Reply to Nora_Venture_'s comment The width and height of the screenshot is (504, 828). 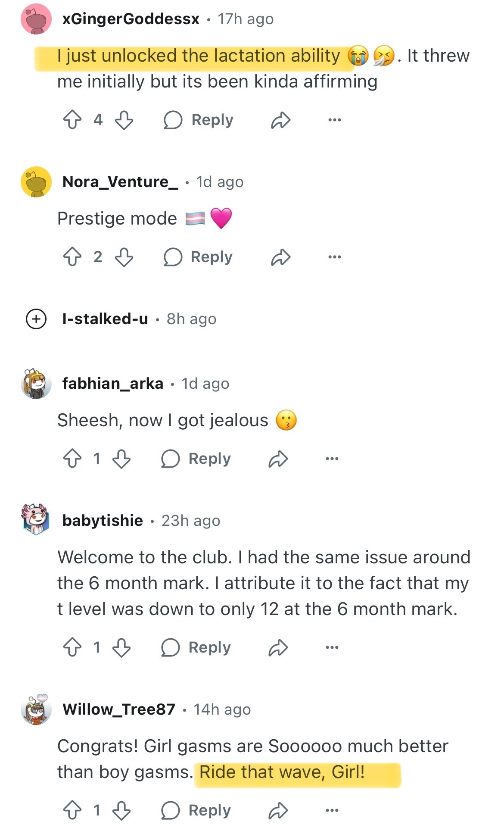198,257
